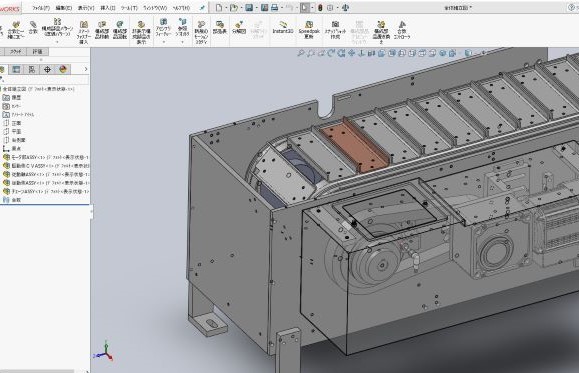Click the Select cursor tool
Viewport: 579px width, 373px height.
pyautogui.click(x=305, y=8)
